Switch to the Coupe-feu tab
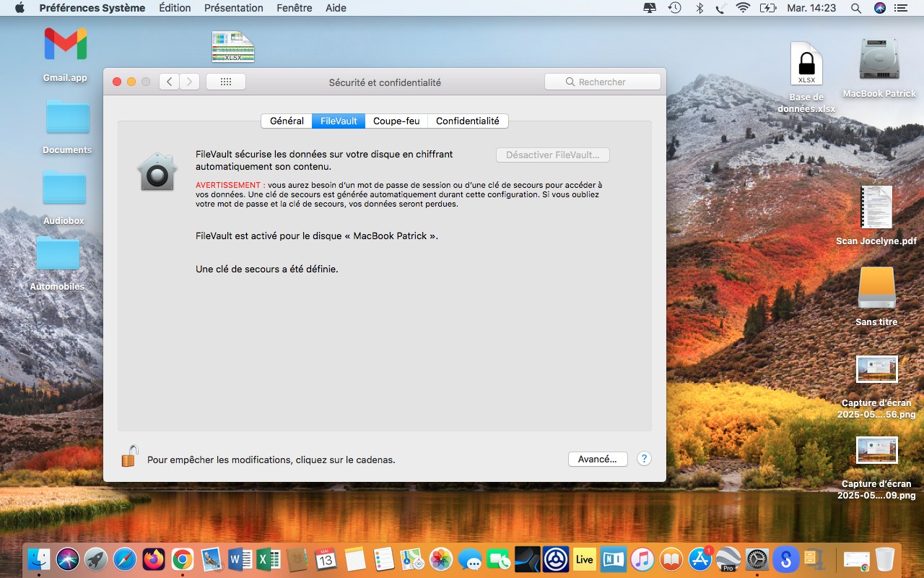Viewport: 924px width, 578px height. (396, 121)
